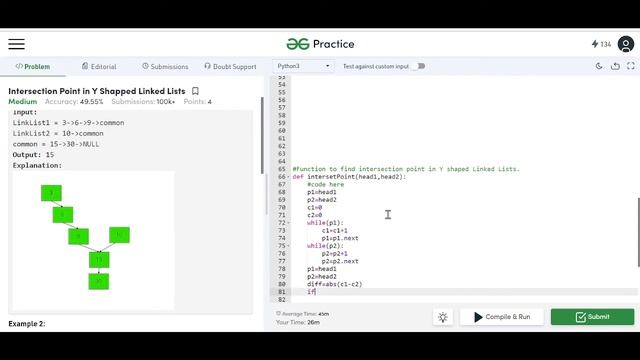Image resolution: width=640 pixels, height=360 pixels.
Task: Click the problem description scrollbar
Action: click(x=262, y=136)
